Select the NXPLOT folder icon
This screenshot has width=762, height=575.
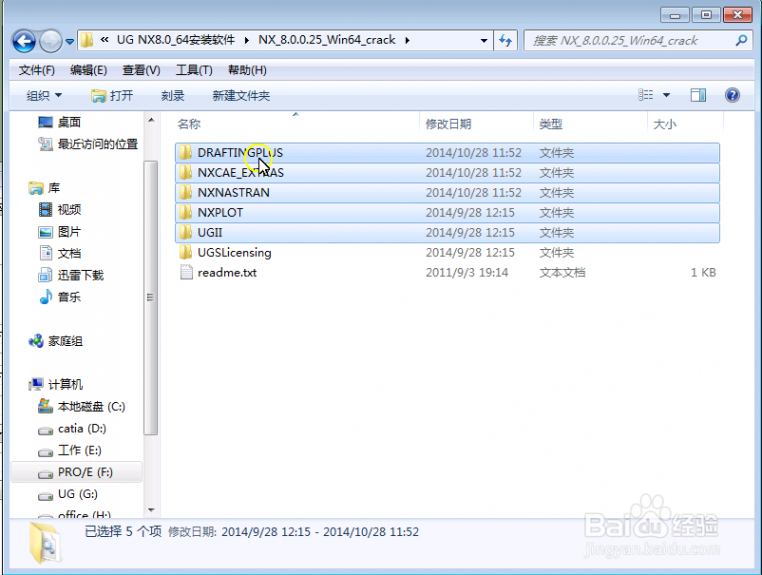tap(185, 212)
